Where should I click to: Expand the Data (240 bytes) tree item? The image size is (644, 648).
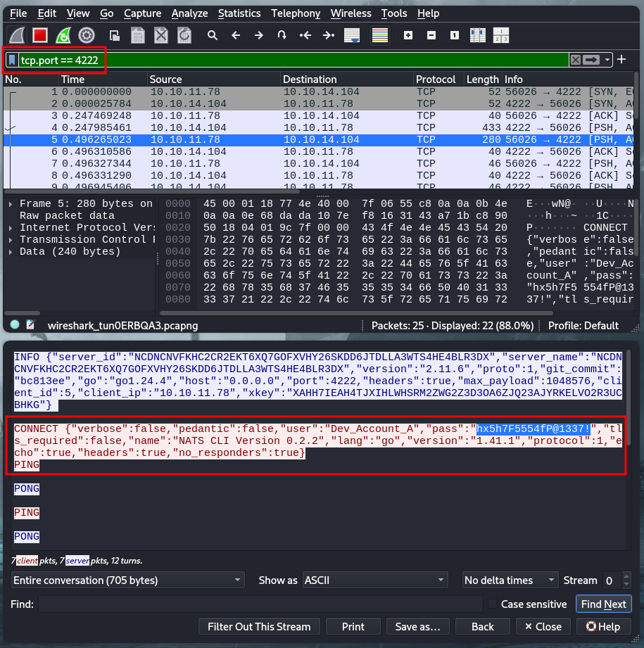click(x=10, y=251)
